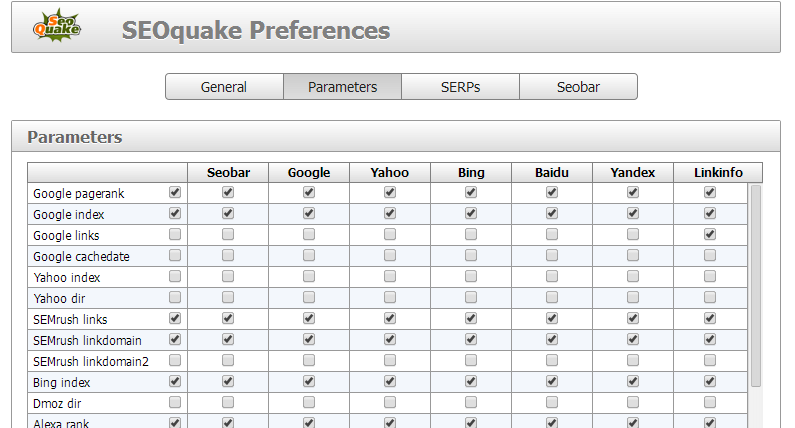Enable Yahoo dir for Baidu column
The image size is (795, 428).
point(552,298)
